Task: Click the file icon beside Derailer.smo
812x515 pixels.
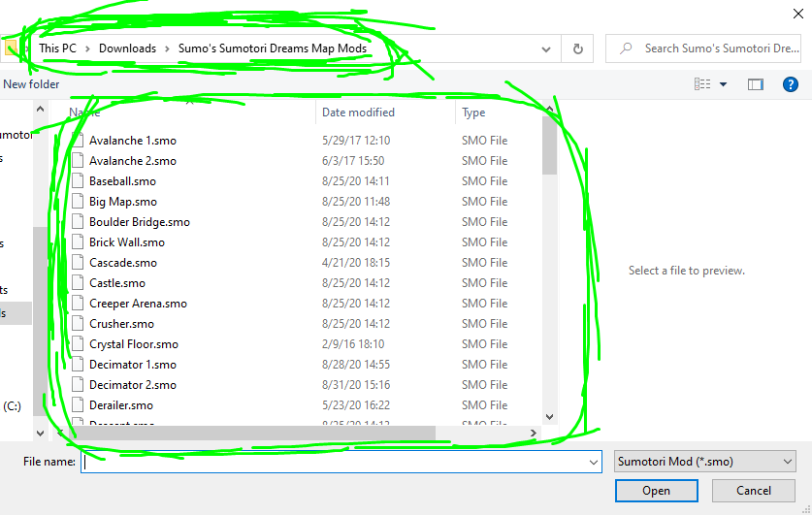Action: (78, 405)
